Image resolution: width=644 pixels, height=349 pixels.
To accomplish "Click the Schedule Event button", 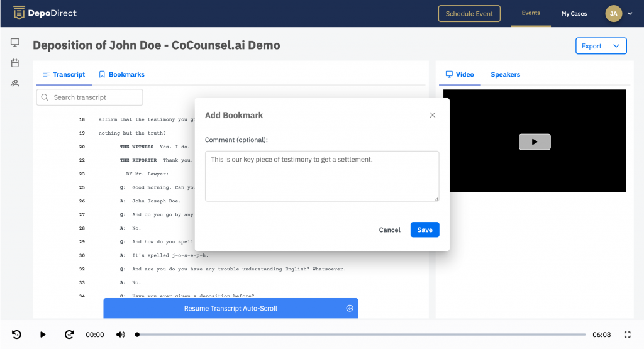I will tap(469, 13).
